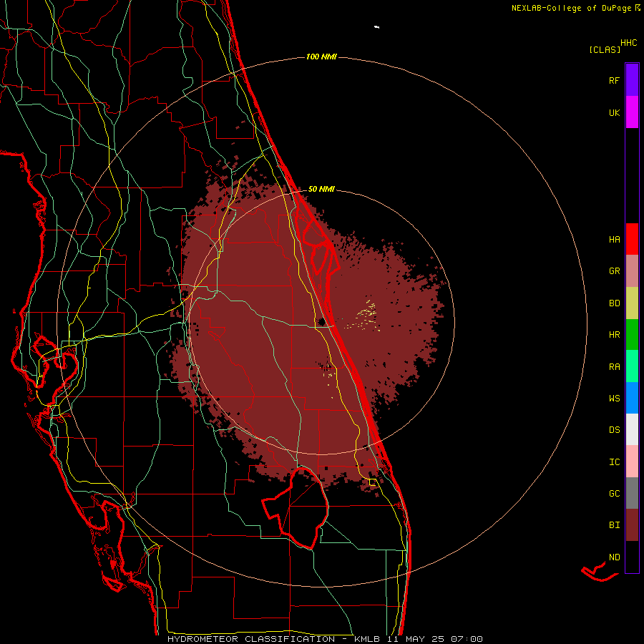Click the IC legend label
The width and height of the screenshot is (644, 644).
pyautogui.click(x=614, y=462)
